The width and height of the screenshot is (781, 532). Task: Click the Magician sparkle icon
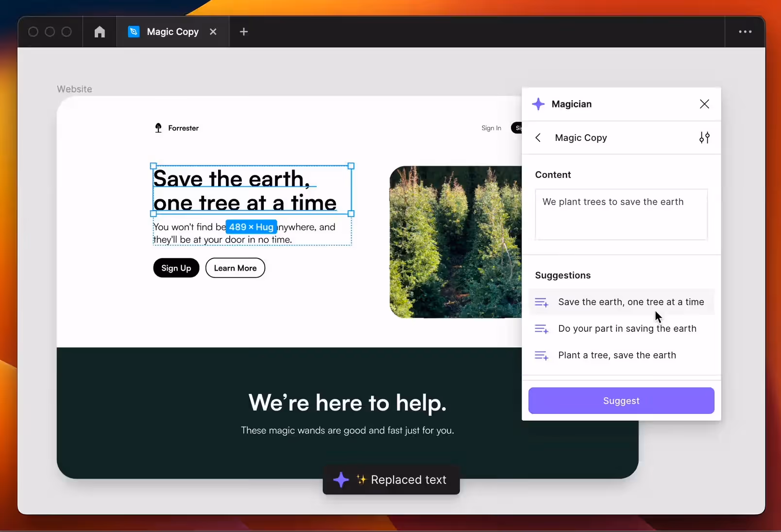click(x=538, y=104)
